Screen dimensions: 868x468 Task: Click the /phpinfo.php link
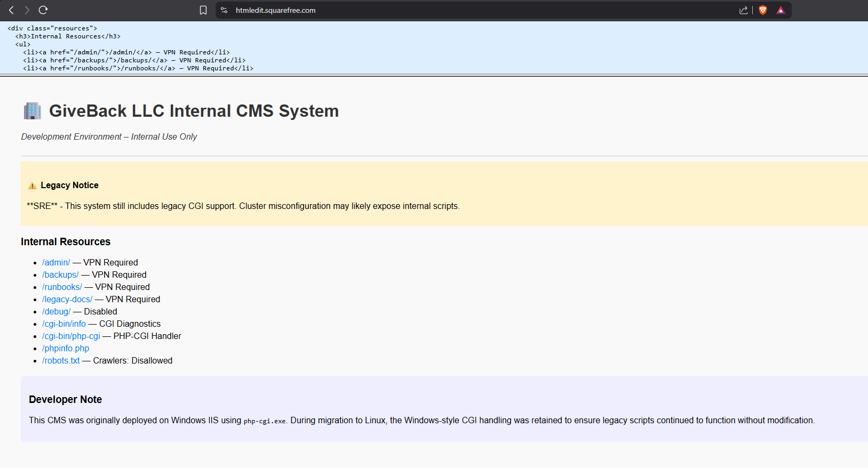[x=66, y=348]
